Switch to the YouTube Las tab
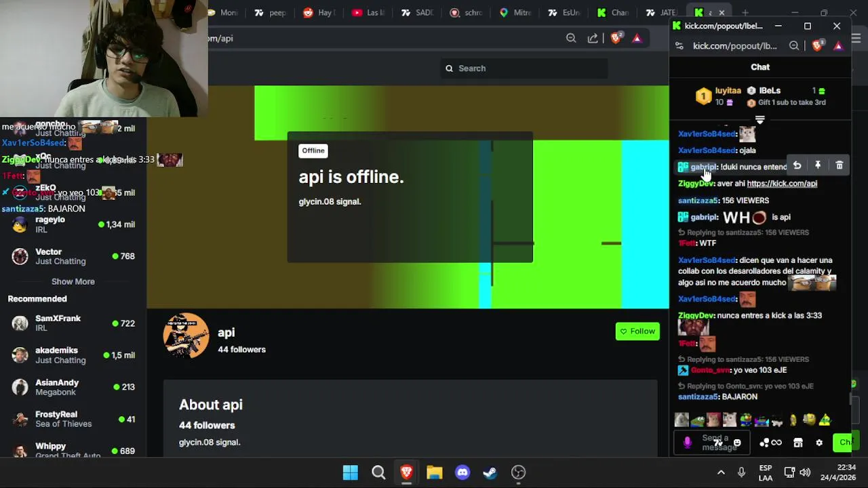Image resolution: width=868 pixels, height=488 pixels. (x=368, y=12)
